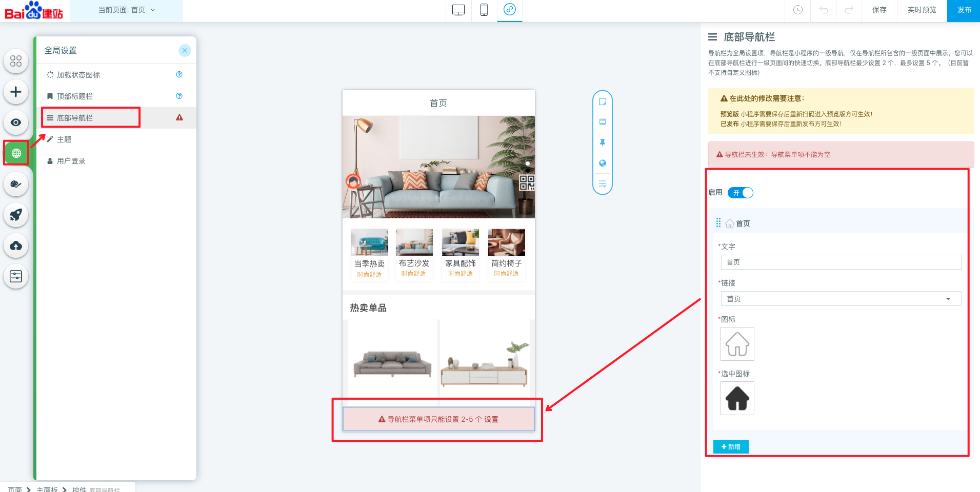This screenshot has width=980, height=492.
Task: Toggle the eye preview sidebar icon
Action: 16,122
